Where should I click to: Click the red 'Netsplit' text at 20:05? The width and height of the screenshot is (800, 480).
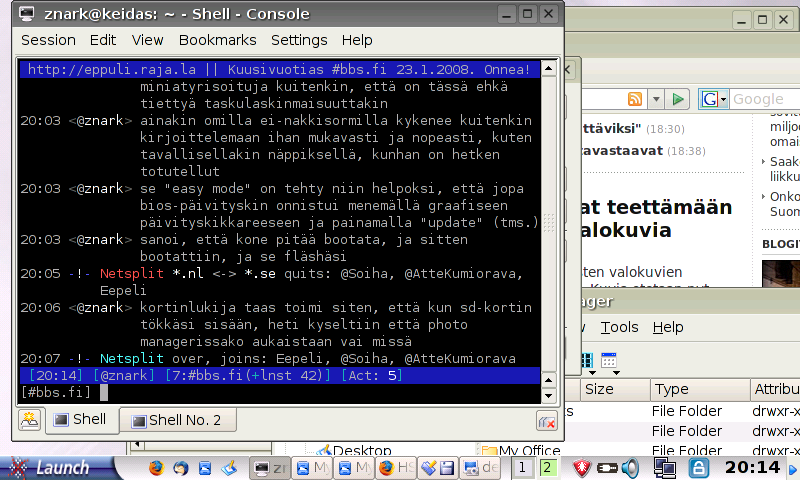132,273
